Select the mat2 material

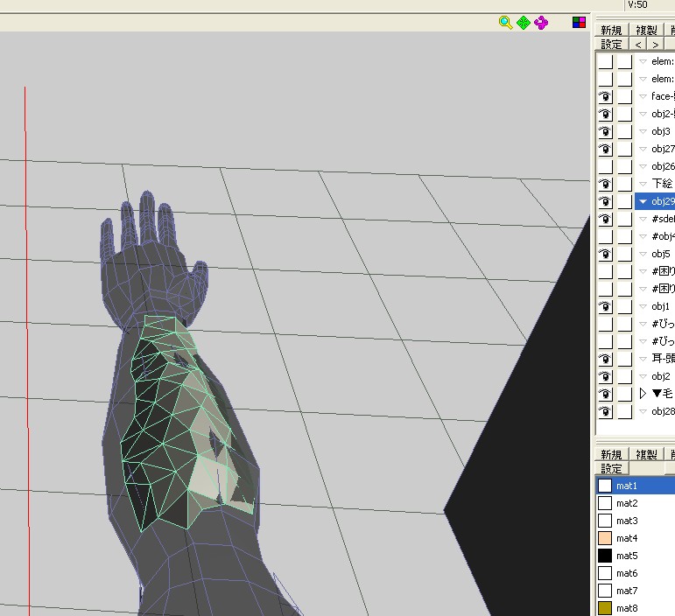coord(636,503)
